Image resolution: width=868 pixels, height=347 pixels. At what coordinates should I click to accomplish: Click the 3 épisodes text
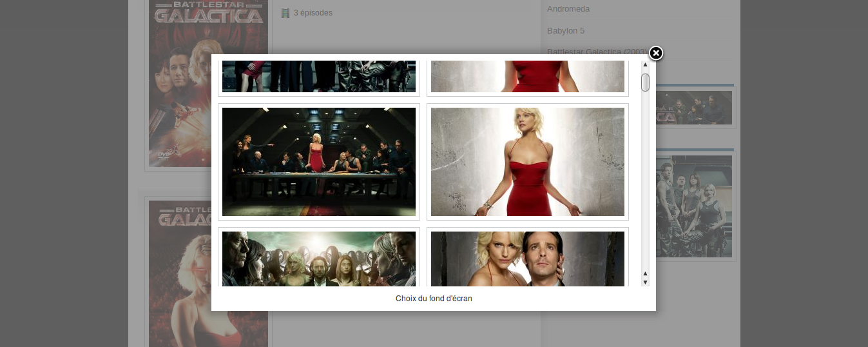313,13
